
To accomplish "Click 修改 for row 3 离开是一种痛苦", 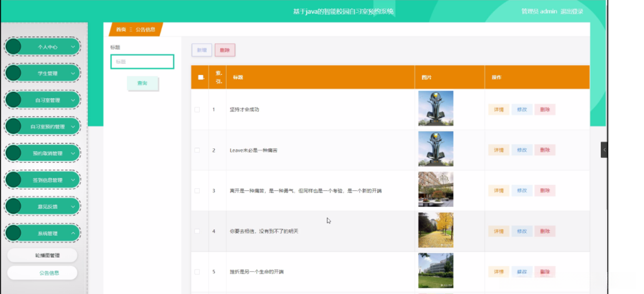I will pyautogui.click(x=522, y=191).
